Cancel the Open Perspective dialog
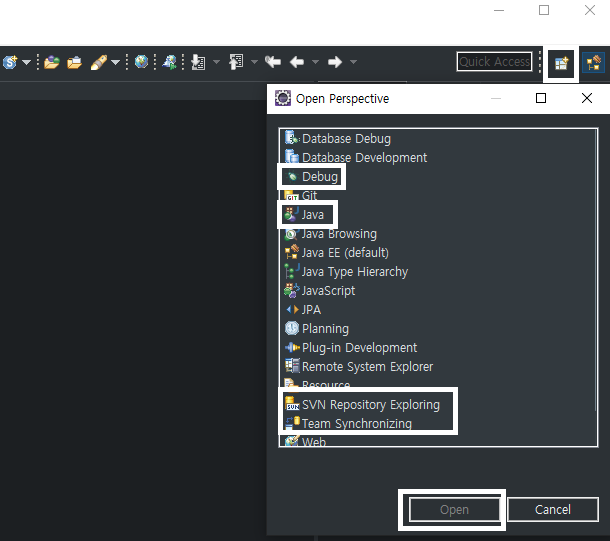 point(553,509)
